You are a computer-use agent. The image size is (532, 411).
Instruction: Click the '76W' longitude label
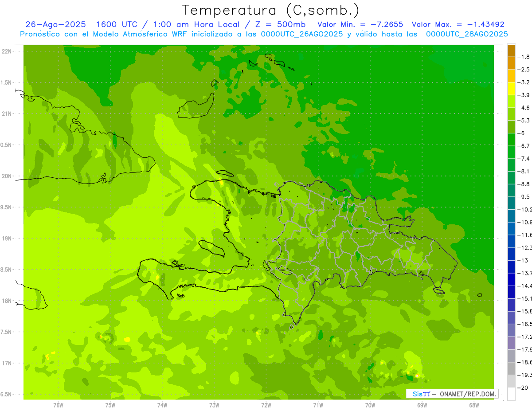tap(58, 405)
